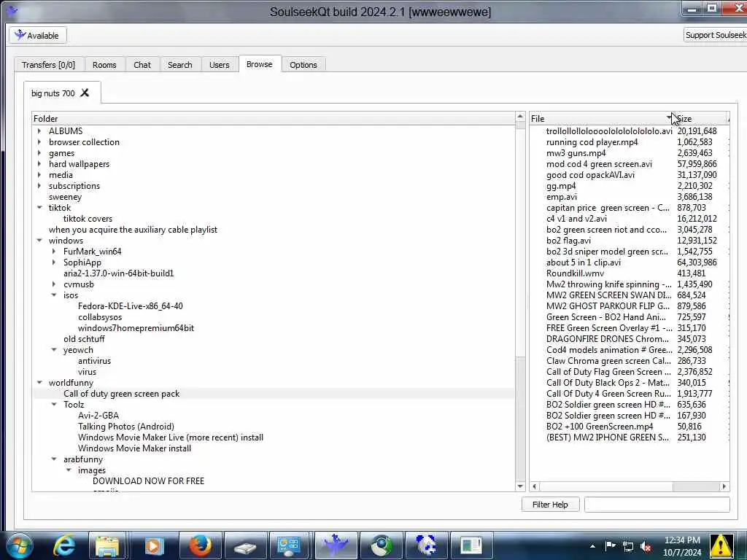Sort by the Size column header

pyautogui.click(x=702, y=119)
